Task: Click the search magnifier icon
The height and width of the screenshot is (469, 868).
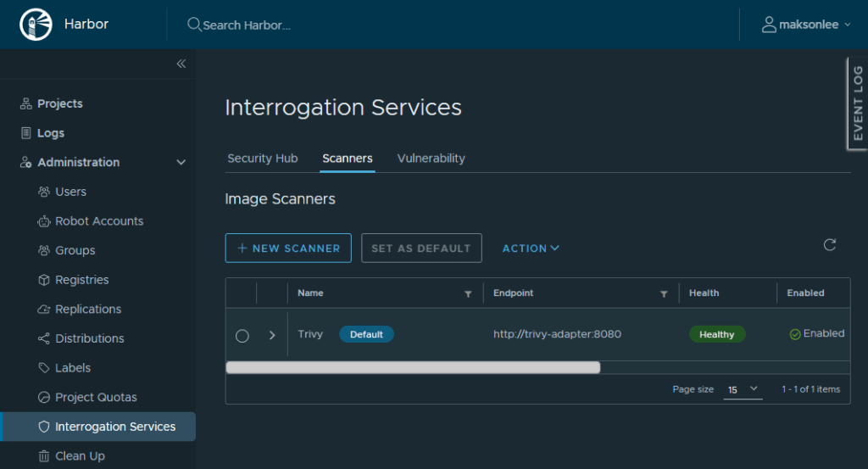Action: pos(194,25)
